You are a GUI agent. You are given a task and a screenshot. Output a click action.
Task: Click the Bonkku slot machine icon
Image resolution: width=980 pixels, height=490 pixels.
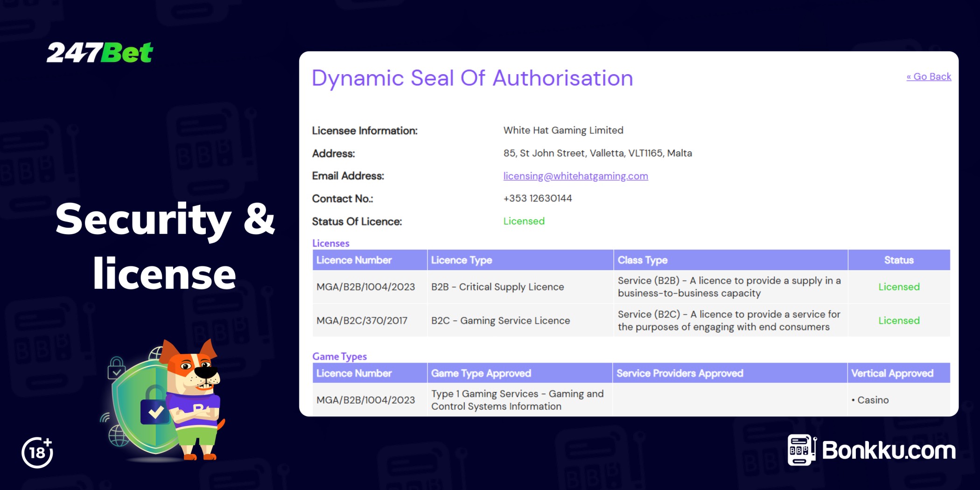801,450
